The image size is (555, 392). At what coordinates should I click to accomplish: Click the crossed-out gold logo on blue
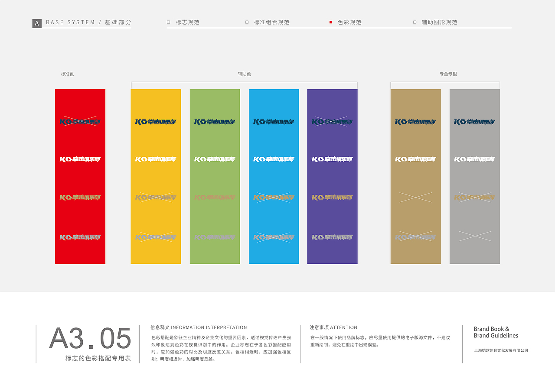coord(274,198)
